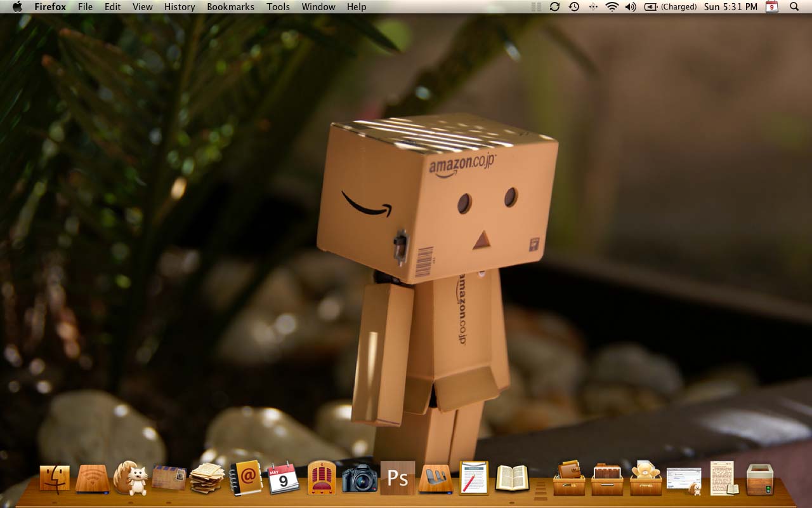Open the open book dock icon
The width and height of the screenshot is (812, 508).
point(512,478)
